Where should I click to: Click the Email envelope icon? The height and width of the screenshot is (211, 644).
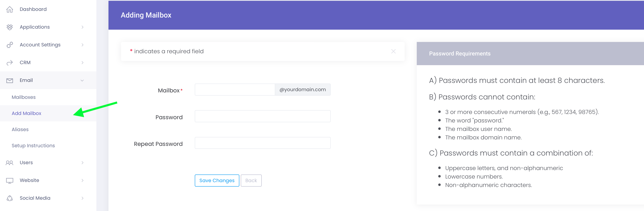(9, 80)
